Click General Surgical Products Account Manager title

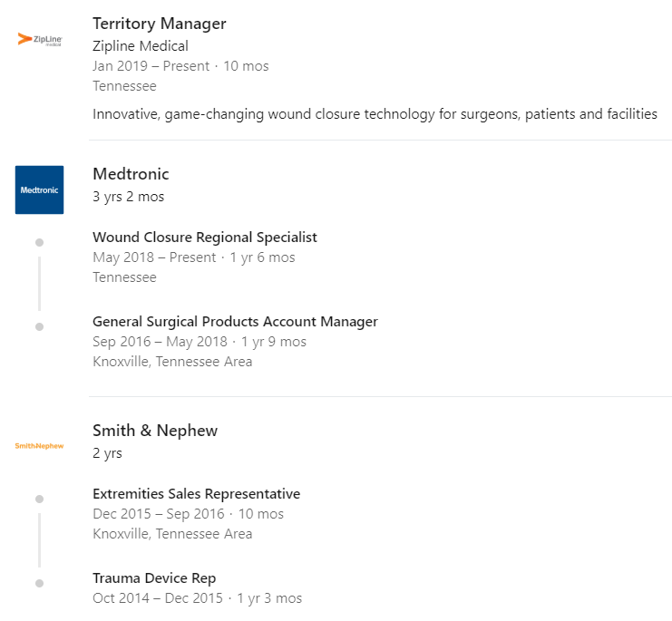[x=235, y=322]
